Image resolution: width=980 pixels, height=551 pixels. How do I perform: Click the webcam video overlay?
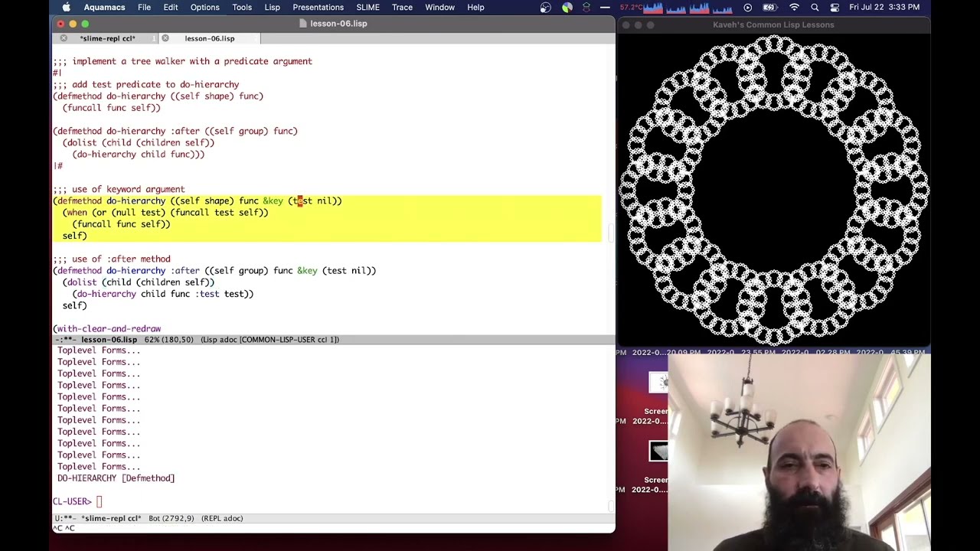pyautogui.click(x=799, y=452)
